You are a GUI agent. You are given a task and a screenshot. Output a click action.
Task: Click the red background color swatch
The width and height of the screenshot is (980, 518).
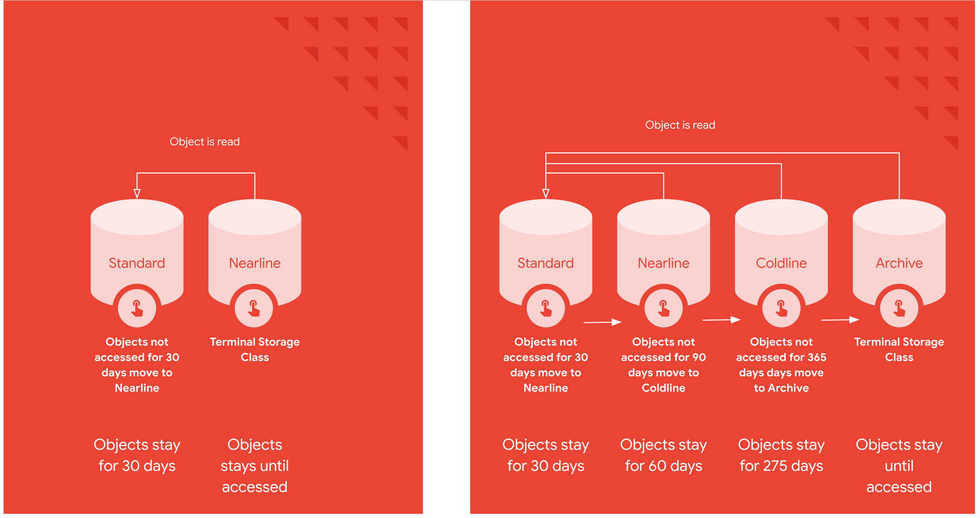pyautogui.click(x=65, y=65)
